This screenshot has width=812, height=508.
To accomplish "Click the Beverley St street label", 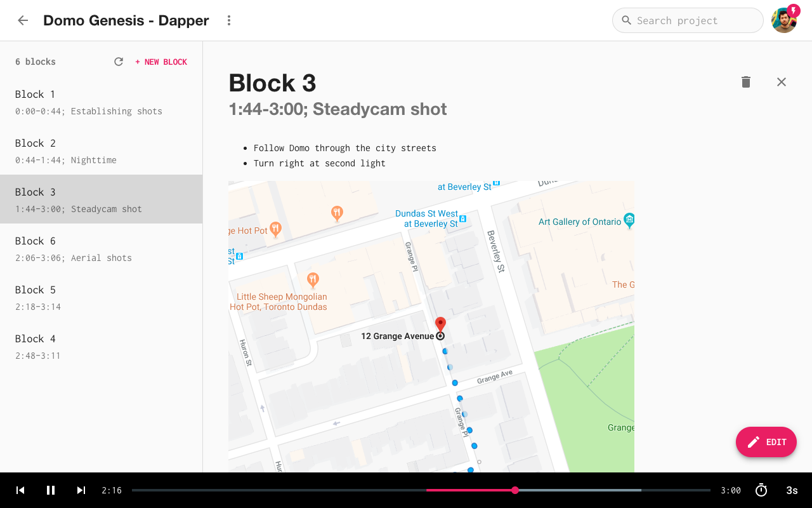I will click(x=496, y=251).
